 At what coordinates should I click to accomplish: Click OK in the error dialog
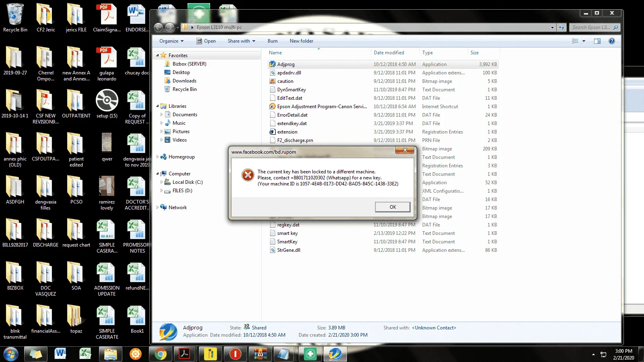click(392, 207)
